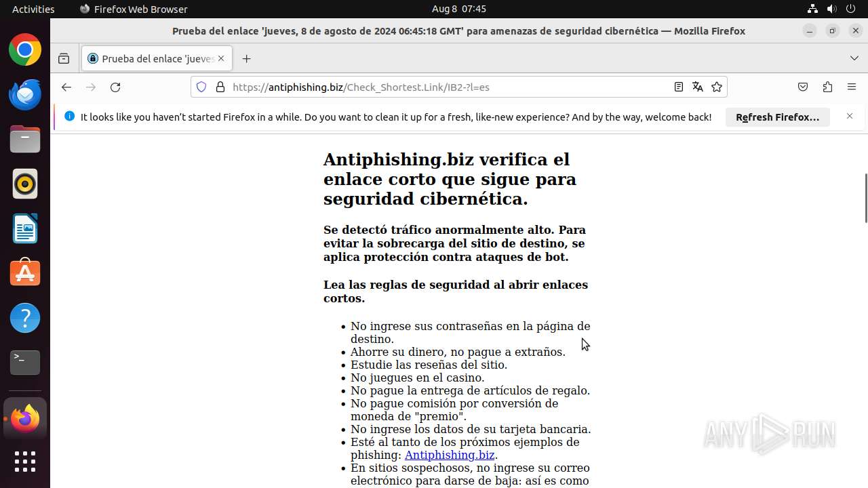The height and width of the screenshot is (488, 868).
Task: Open the network status icon in the top bar
Action: point(812,9)
